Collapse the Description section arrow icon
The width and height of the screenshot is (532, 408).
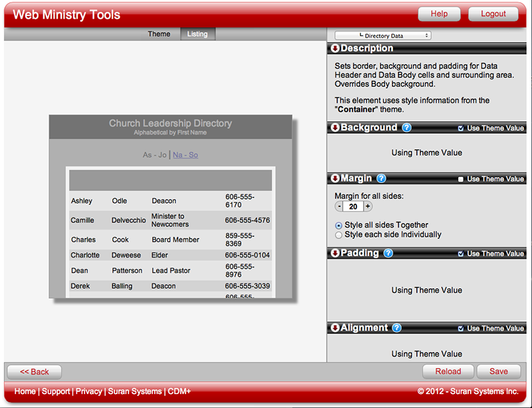click(x=335, y=49)
